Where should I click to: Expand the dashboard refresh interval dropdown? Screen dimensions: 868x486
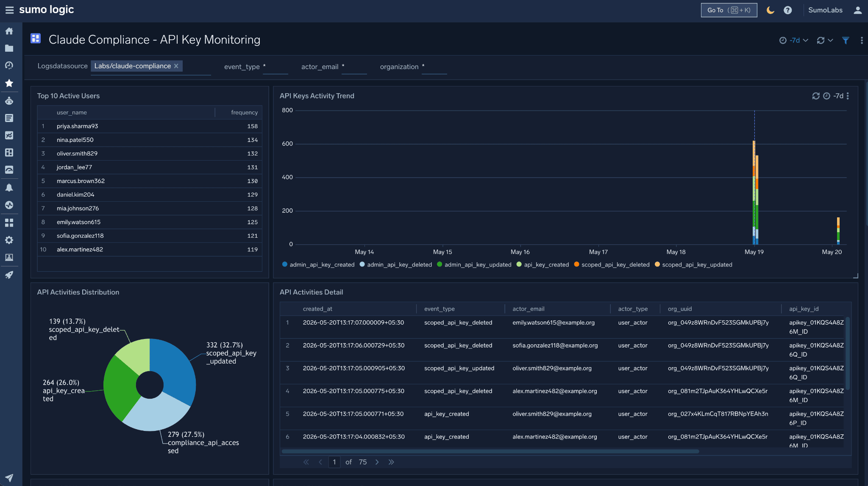[830, 40]
